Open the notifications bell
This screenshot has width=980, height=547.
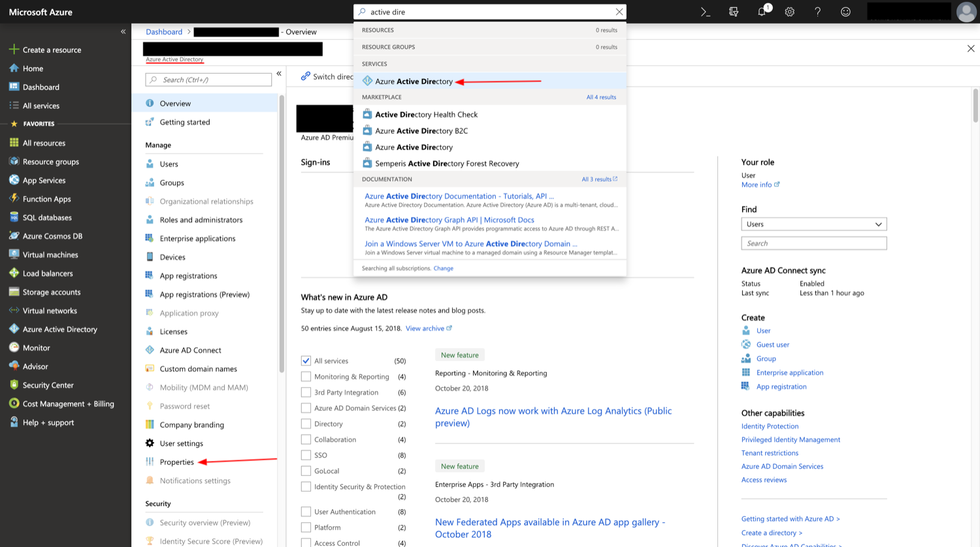[x=762, y=12]
